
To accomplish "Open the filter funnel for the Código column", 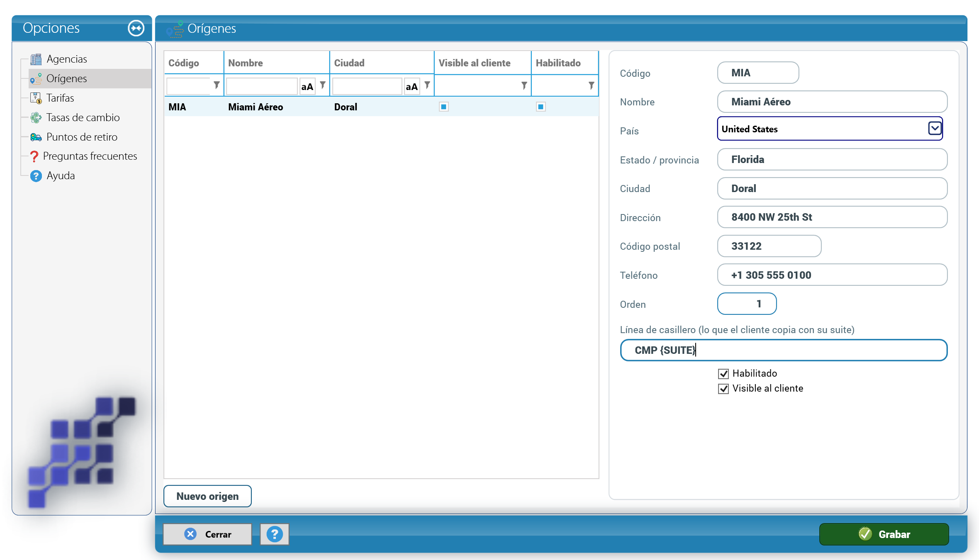I will (217, 85).
